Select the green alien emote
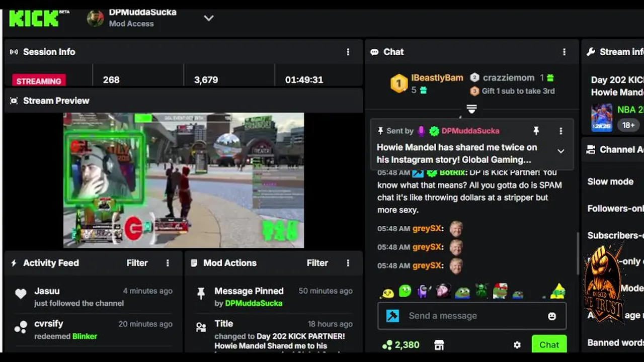This screenshot has height=362, width=644. point(481,291)
